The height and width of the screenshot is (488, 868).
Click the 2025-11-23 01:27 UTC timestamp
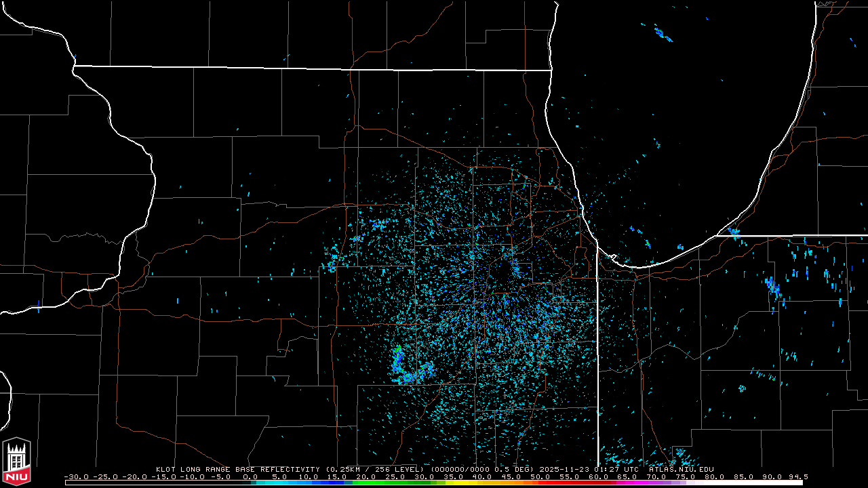click(x=596, y=469)
